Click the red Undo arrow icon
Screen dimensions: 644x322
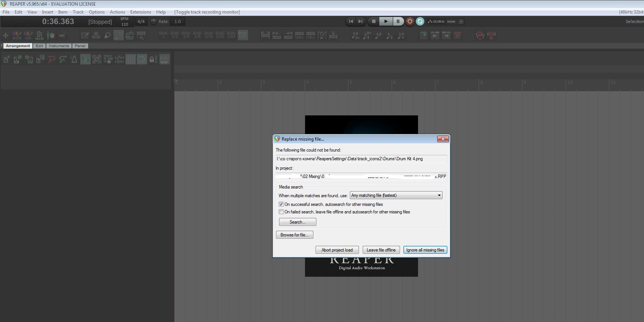pos(52,59)
